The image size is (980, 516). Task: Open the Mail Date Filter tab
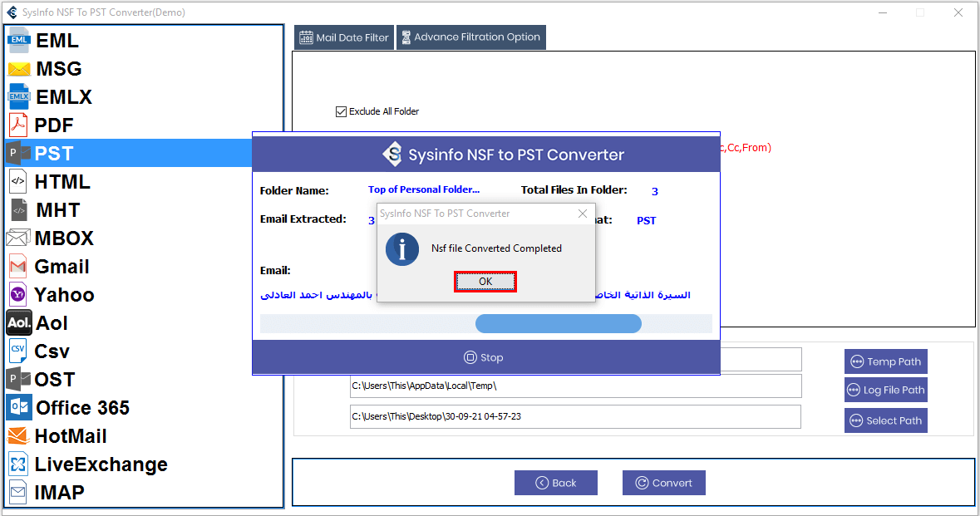[x=344, y=37]
